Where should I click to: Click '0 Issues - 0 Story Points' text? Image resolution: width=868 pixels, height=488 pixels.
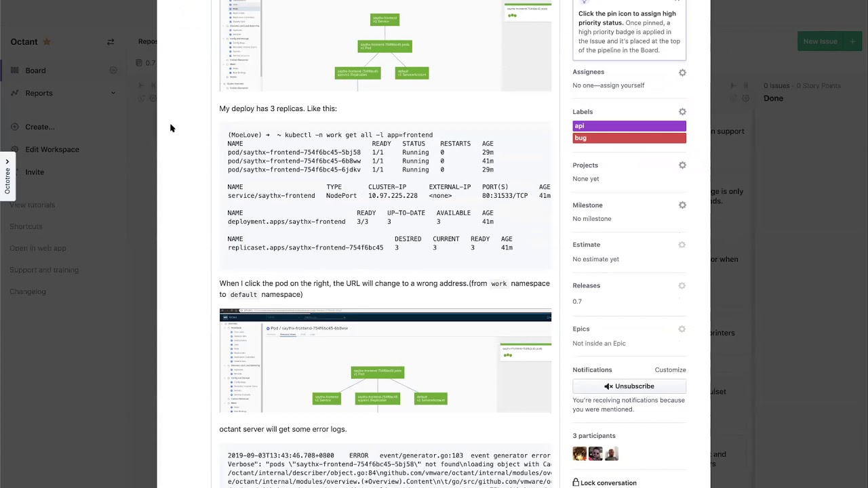802,86
